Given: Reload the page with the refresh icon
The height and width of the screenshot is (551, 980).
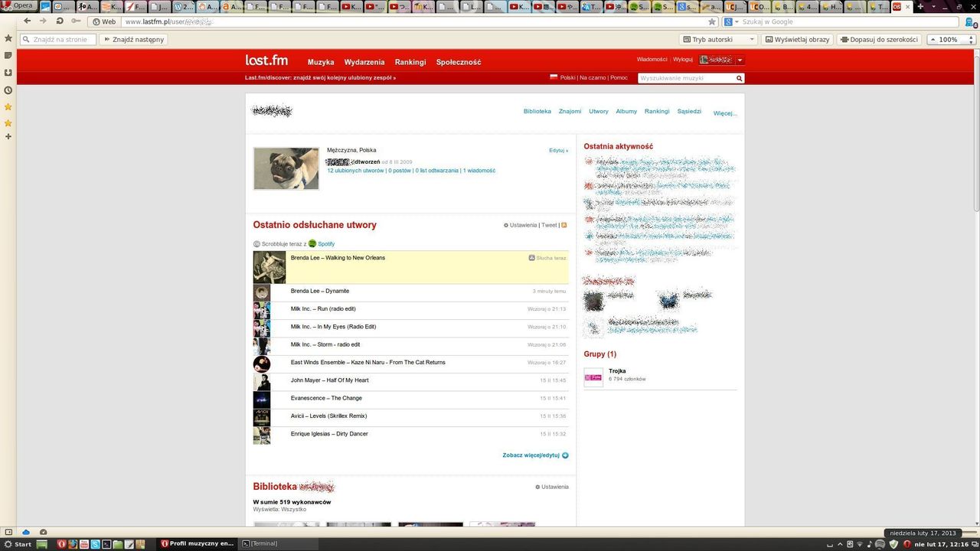Looking at the screenshot, I should (60, 21).
